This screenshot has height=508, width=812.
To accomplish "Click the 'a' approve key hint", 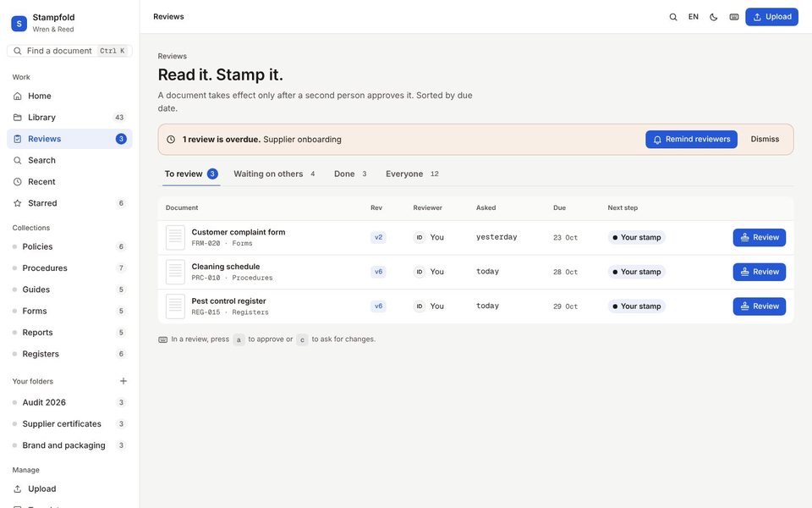I will [239, 340].
